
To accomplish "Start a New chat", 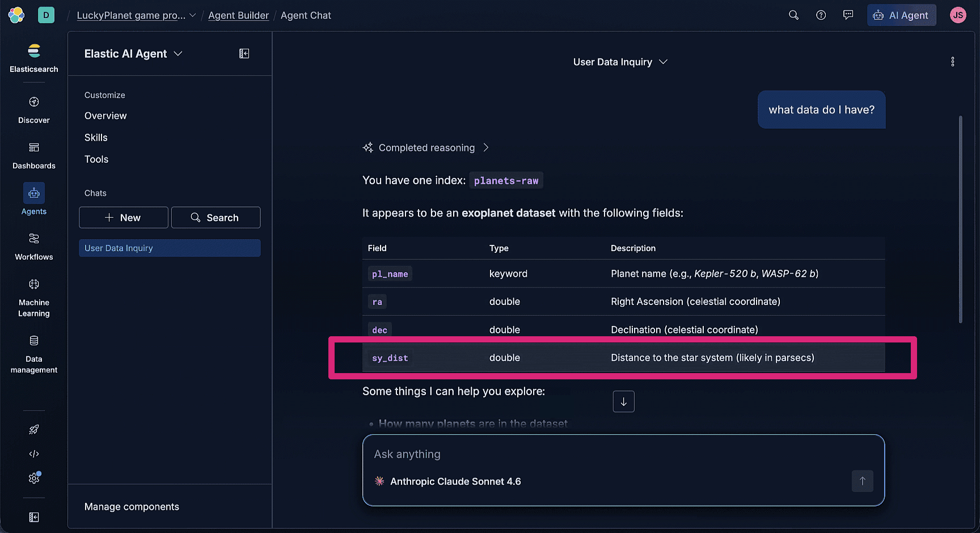I will 124,218.
